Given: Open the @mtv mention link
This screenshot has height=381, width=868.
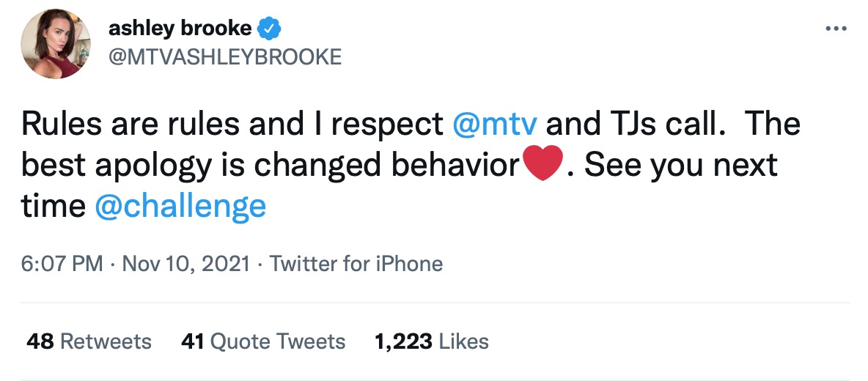Looking at the screenshot, I should 496,125.
